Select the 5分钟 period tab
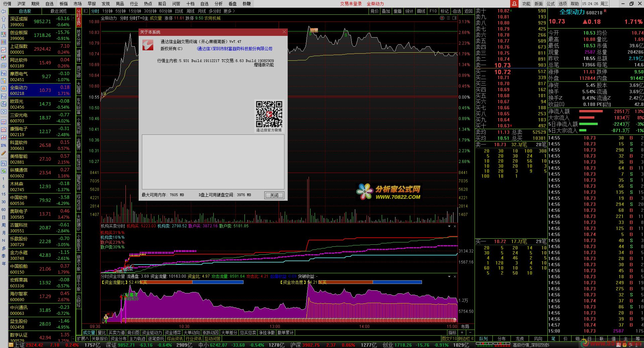Screen dimensions: 644x348 [x=120, y=11]
